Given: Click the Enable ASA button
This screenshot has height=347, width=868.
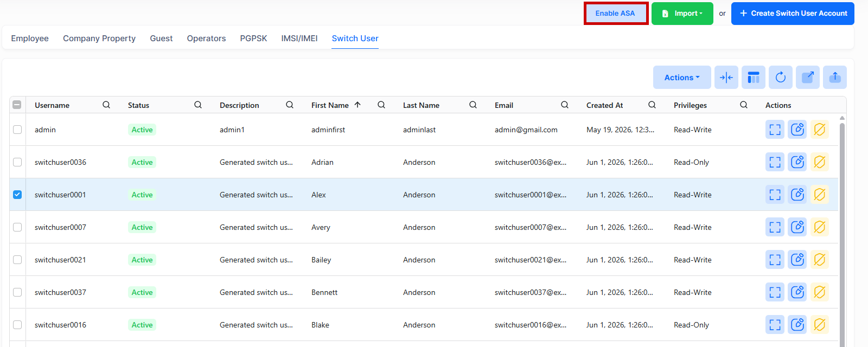Looking at the screenshot, I should click(x=616, y=14).
